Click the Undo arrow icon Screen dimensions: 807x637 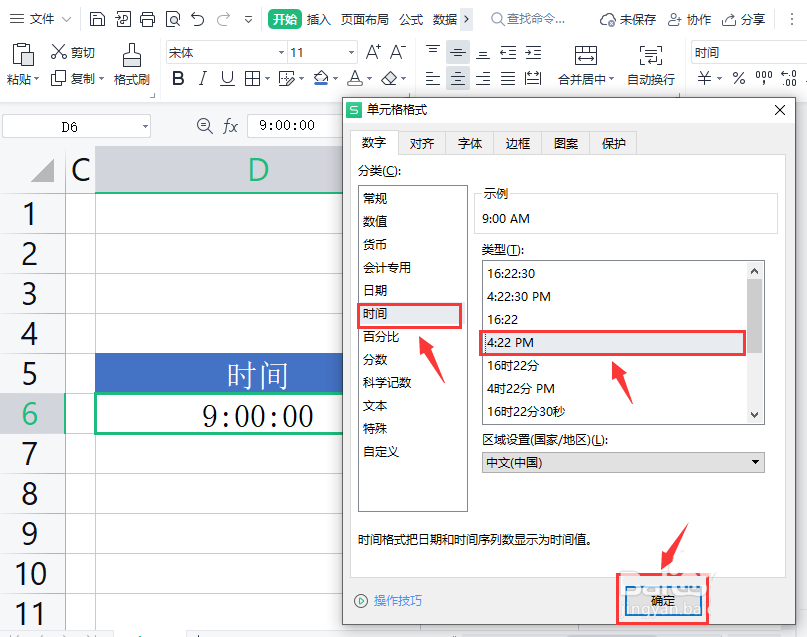[198, 20]
